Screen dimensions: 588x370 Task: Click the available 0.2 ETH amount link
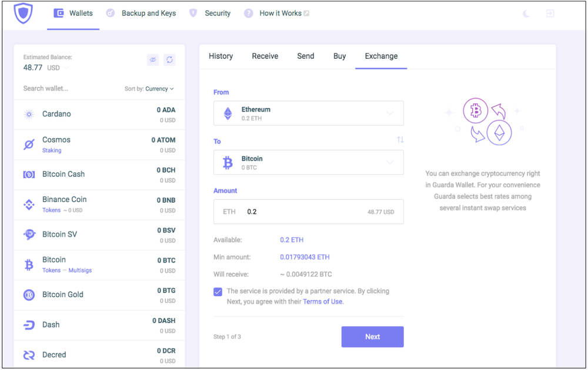(x=292, y=240)
